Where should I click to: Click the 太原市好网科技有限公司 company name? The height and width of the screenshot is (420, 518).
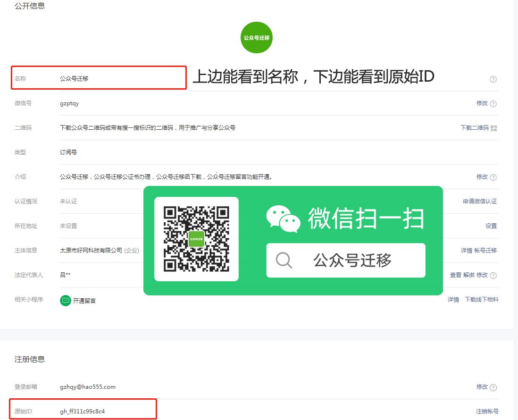point(91,251)
